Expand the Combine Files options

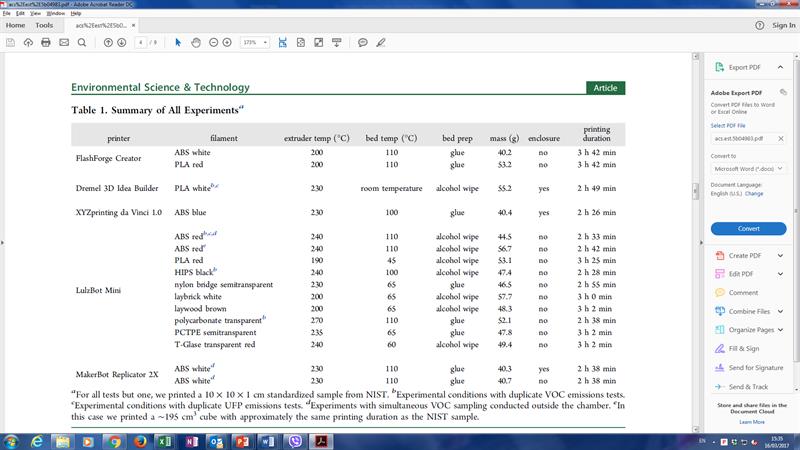[780, 311]
